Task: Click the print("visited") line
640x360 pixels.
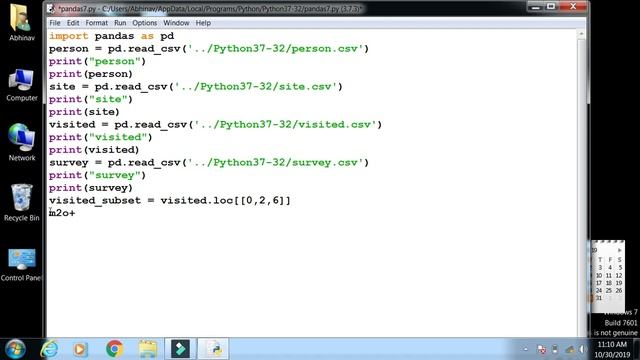Action: tap(100, 137)
